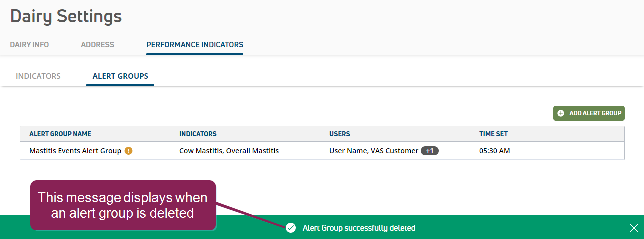The width and height of the screenshot is (644, 239).
Task: Click the orange warning icon beside Mastitis Events
Action: pos(128,151)
